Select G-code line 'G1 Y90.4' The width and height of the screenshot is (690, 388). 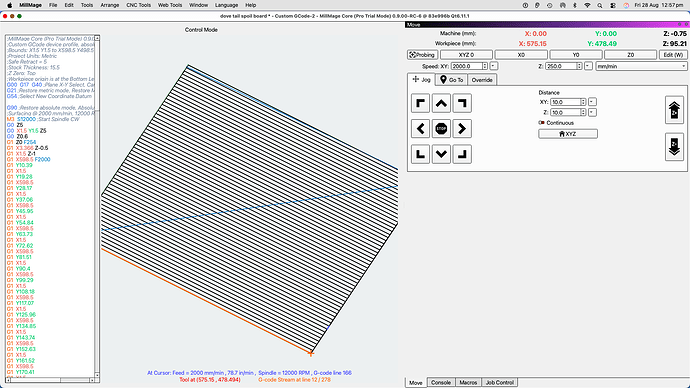18,269
